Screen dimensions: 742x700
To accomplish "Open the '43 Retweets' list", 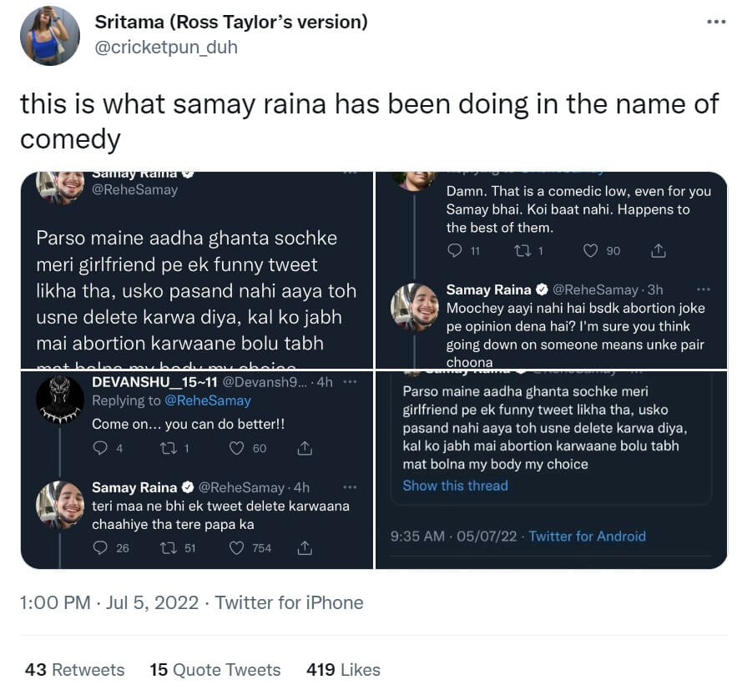I will (75, 670).
